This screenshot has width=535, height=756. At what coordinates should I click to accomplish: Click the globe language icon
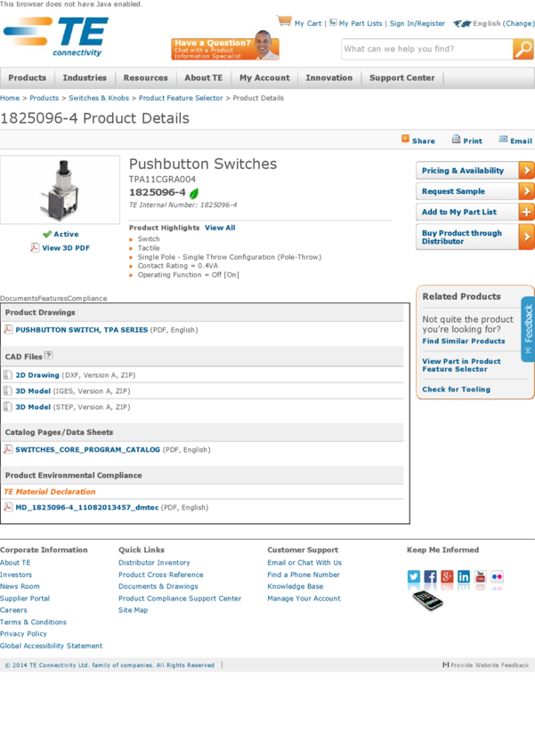(x=462, y=23)
